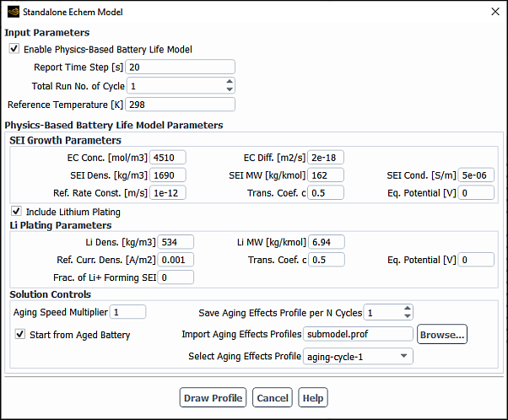Increase Total Run No. of Cycle
Image resolution: width=508 pixels, height=420 pixels.
[x=230, y=82]
